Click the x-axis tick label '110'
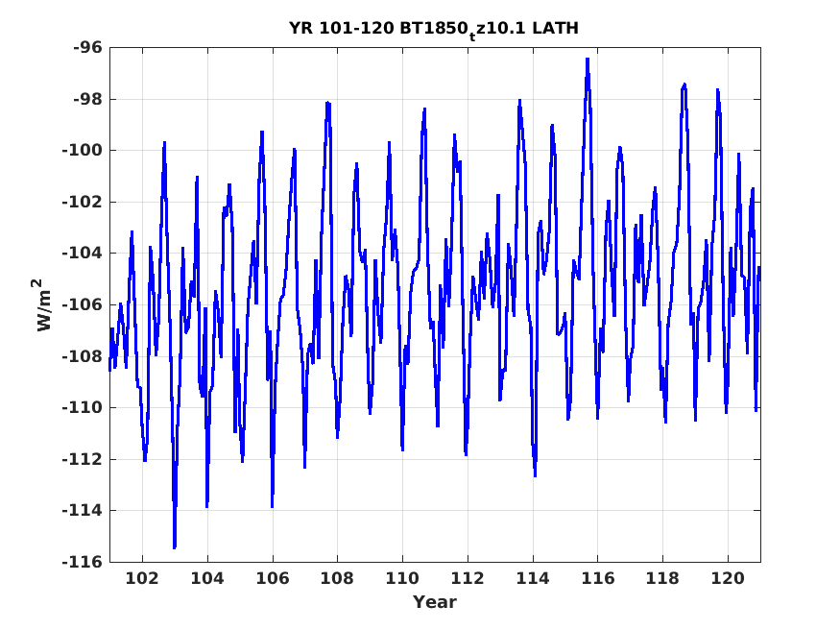 402,578
